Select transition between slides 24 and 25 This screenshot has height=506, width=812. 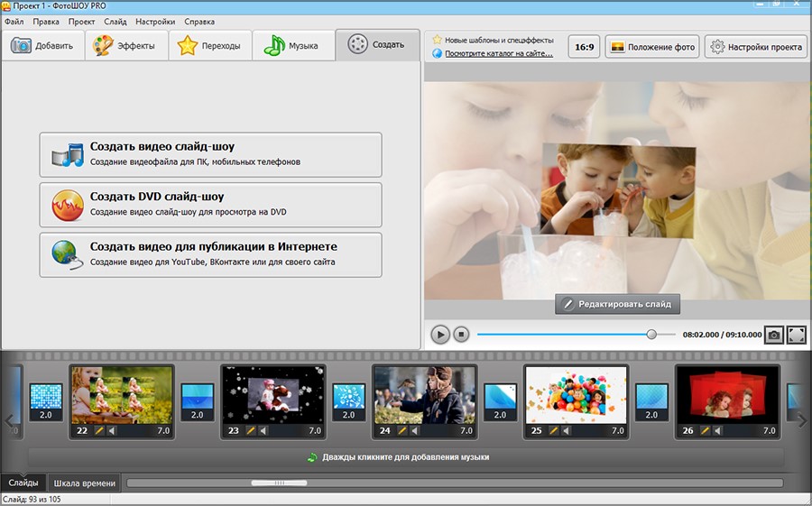pyautogui.click(x=500, y=402)
